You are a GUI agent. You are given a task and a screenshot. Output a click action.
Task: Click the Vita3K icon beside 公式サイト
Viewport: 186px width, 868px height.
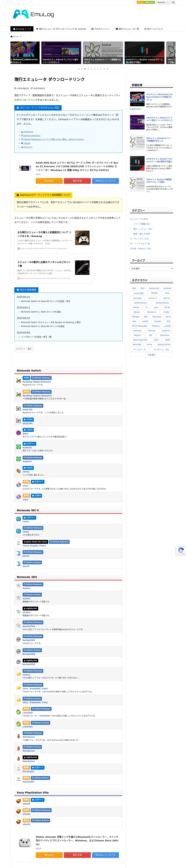19,801
